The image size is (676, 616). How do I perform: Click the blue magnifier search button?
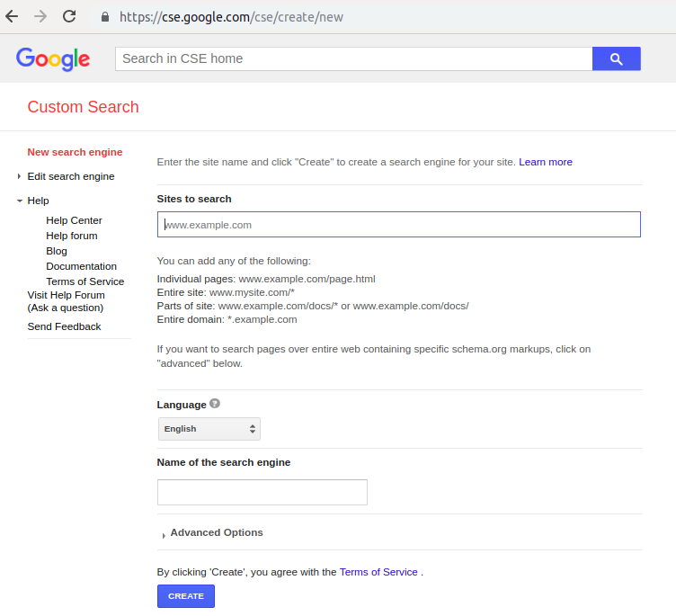pos(616,58)
